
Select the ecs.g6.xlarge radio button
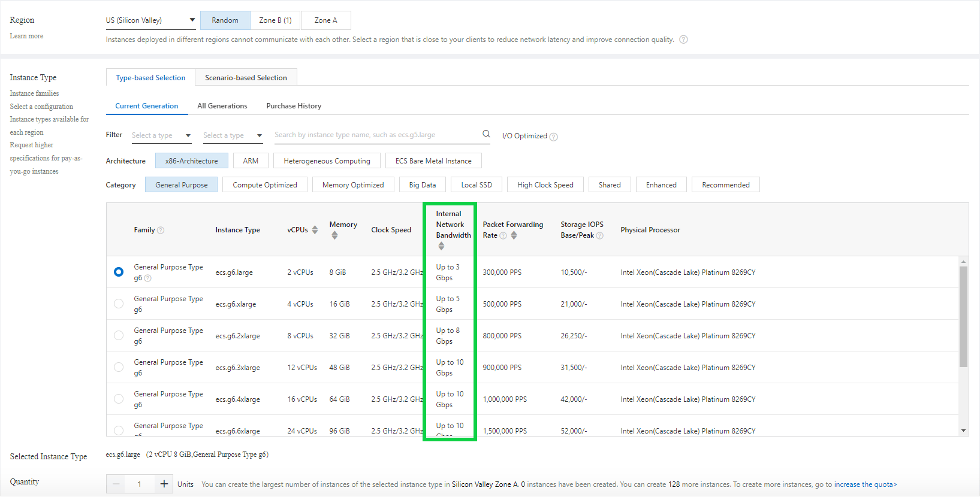tap(119, 304)
